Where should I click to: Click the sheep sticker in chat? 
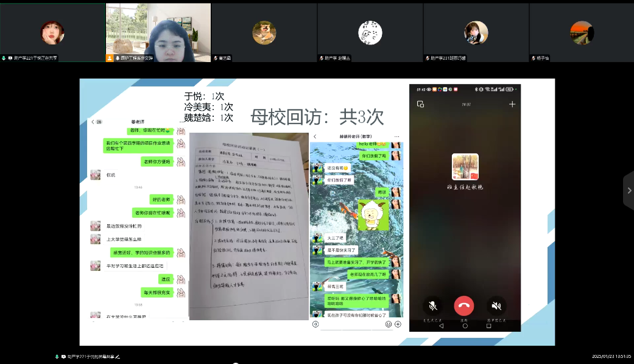[x=373, y=215]
